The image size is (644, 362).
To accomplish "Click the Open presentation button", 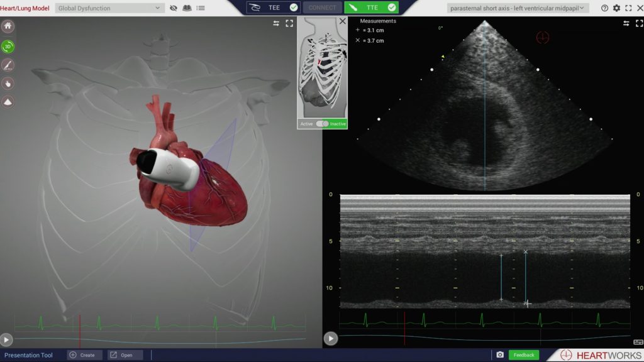I will click(125, 355).
